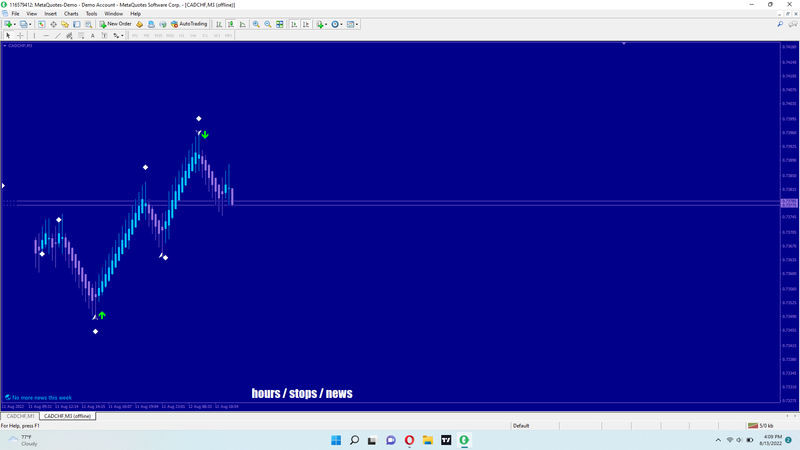Click the 5/0 kb connection status
Image resolution: width=800 pixels, height=450 pixels.
(x=761, y=426)
